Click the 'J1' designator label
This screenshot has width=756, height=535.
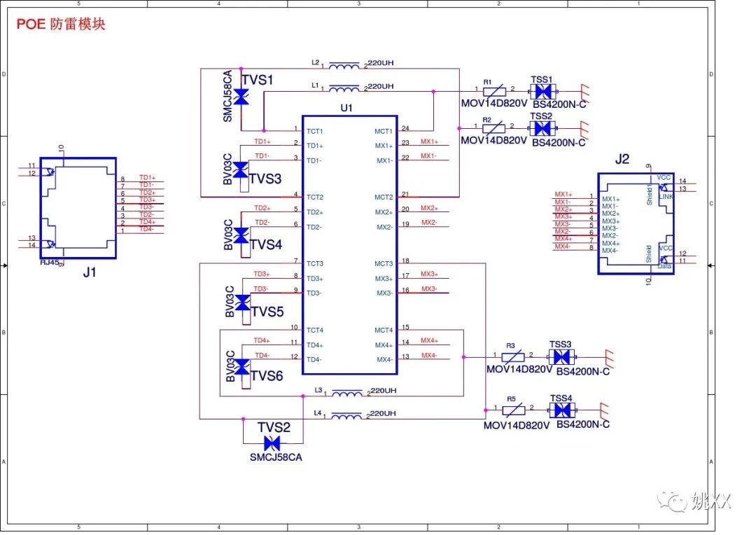[x=90, y=272]
